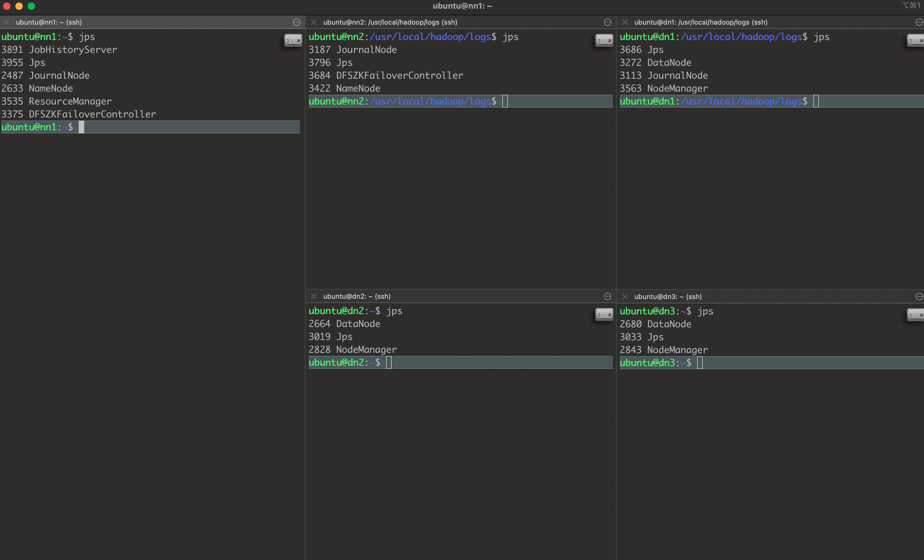The width and height of the screenshot is (924, 560).
Task: Click '2828 NodeManager' line in dn2
Action: [x=353, y=350]
